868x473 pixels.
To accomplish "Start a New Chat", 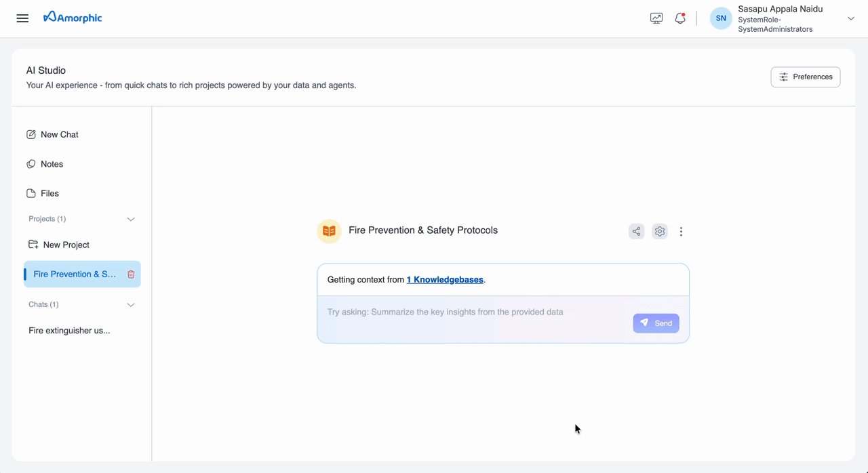I will pyautogui.click(x=59, y=134).
